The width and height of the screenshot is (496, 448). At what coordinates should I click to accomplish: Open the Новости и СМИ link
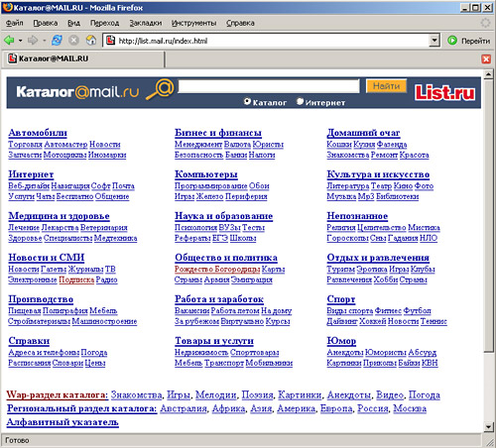47,258
